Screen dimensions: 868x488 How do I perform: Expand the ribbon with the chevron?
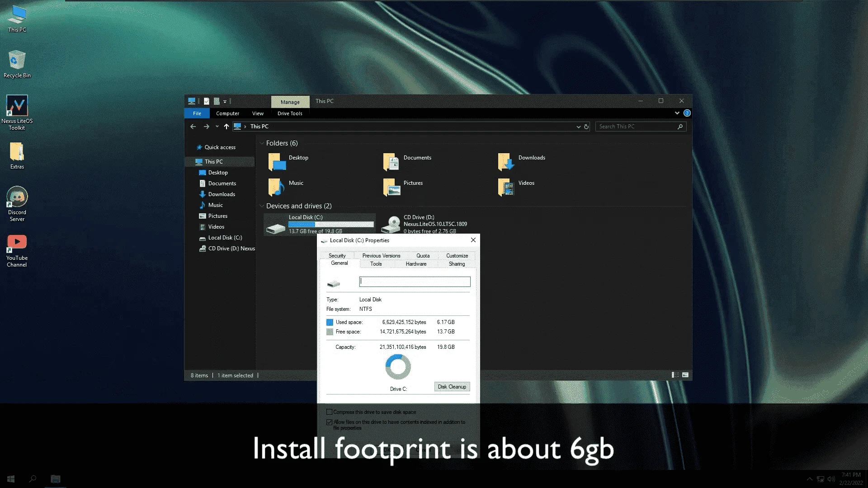click(x=677, y=113)
